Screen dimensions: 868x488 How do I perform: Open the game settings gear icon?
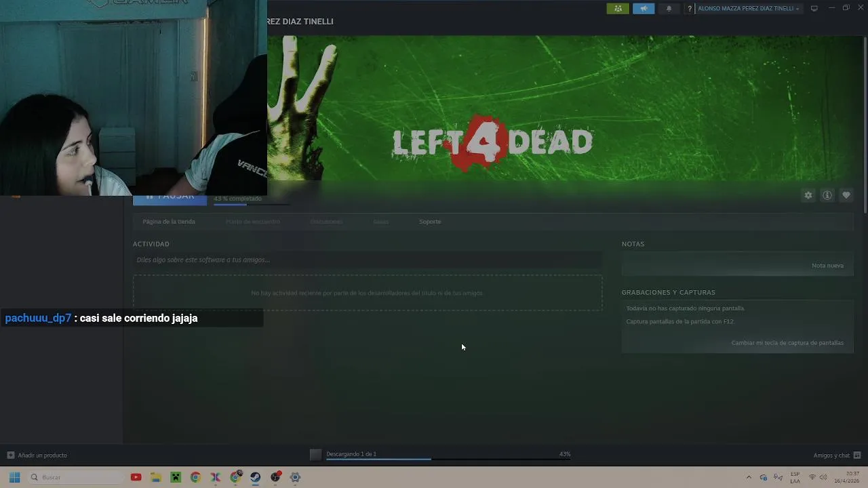(808, 195)
